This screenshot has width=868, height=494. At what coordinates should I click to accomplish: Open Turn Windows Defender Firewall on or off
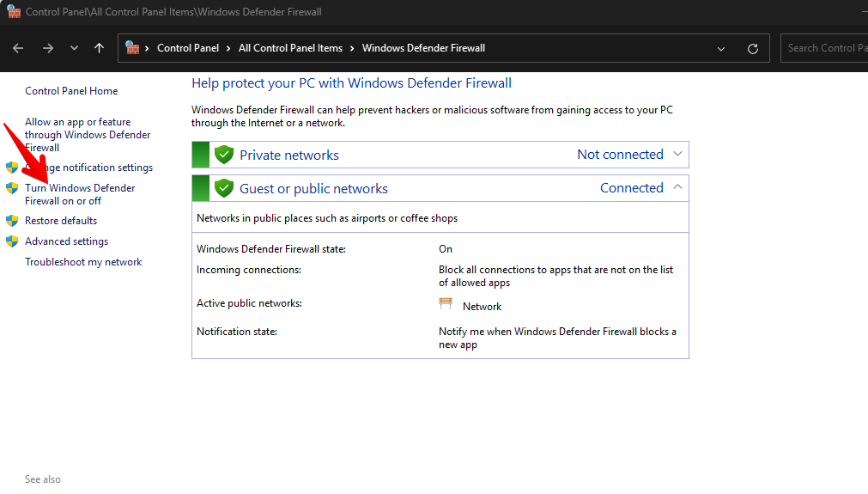point(80,194)
